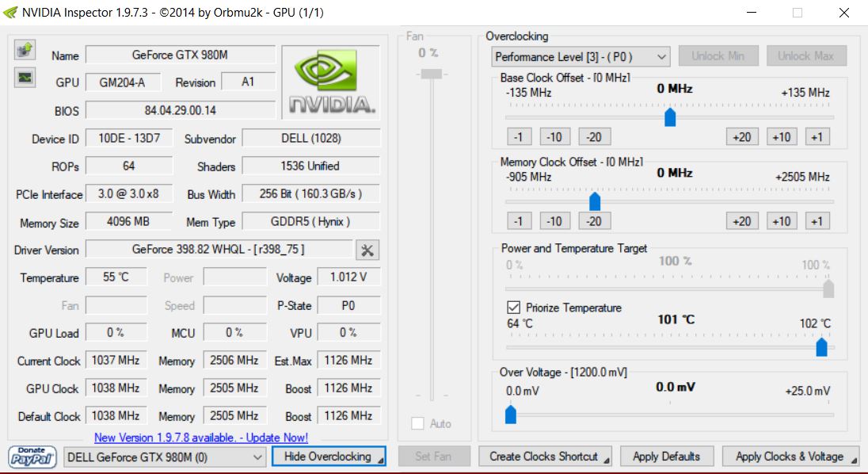This screenshot has width=868, height=474.
Task: Click the Subvendor field DELL (1028)
Action: point(311,138)
